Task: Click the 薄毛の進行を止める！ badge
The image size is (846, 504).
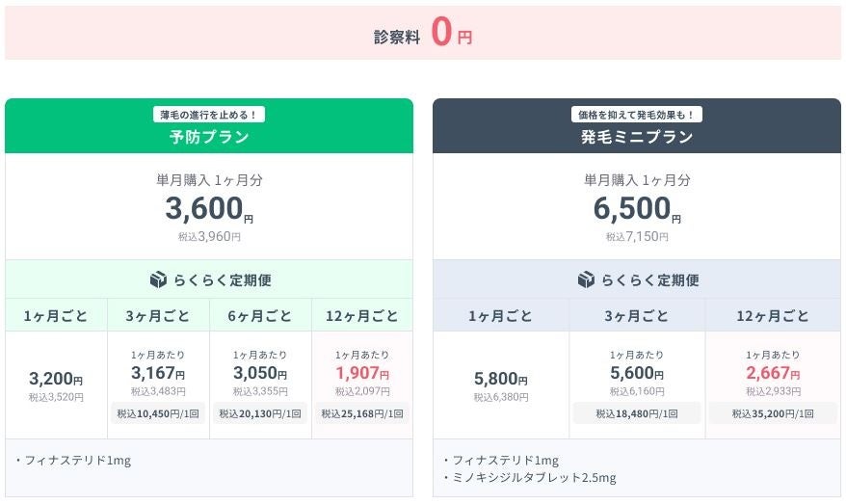Action: pos(209,115)
